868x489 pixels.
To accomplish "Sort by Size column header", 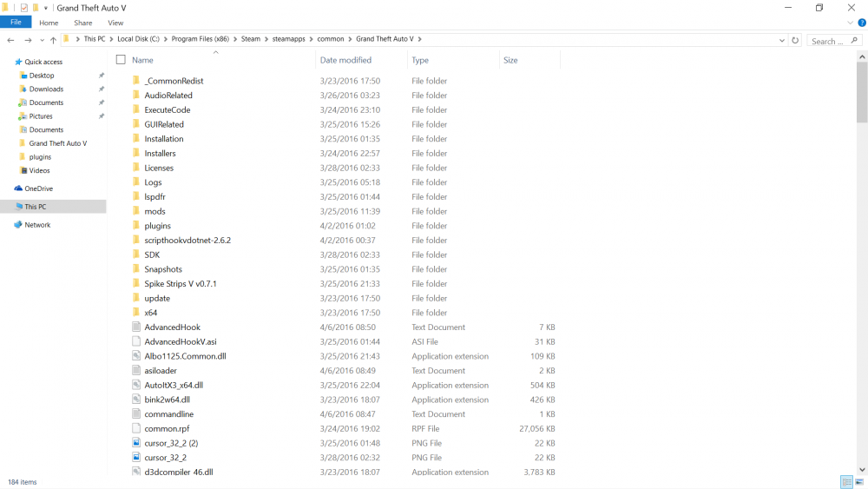I will click(510, 60).
